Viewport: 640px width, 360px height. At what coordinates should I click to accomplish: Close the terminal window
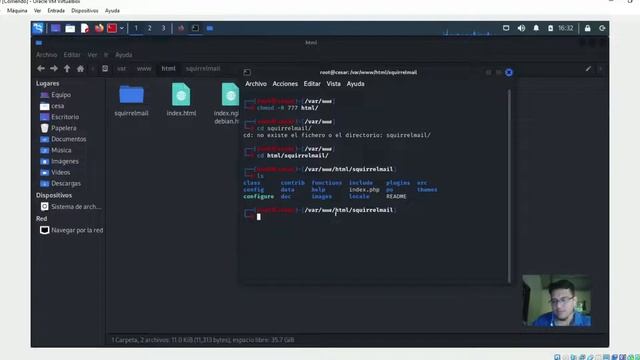click(x=509, y=73)
